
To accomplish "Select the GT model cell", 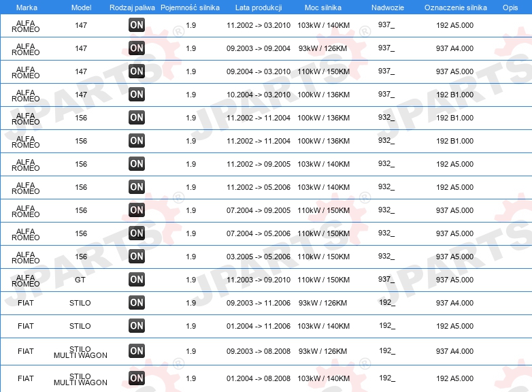I will (x=80, y=280).
